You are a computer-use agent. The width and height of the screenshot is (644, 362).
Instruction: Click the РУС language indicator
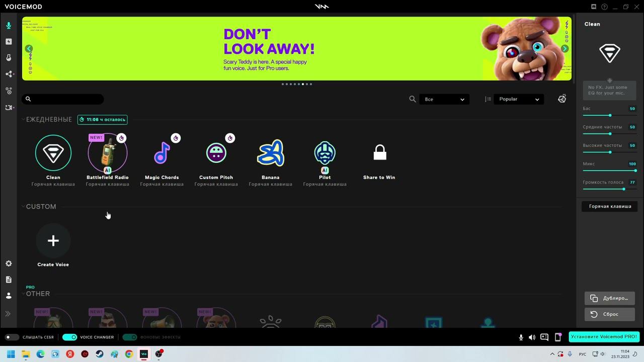(583, 354)
